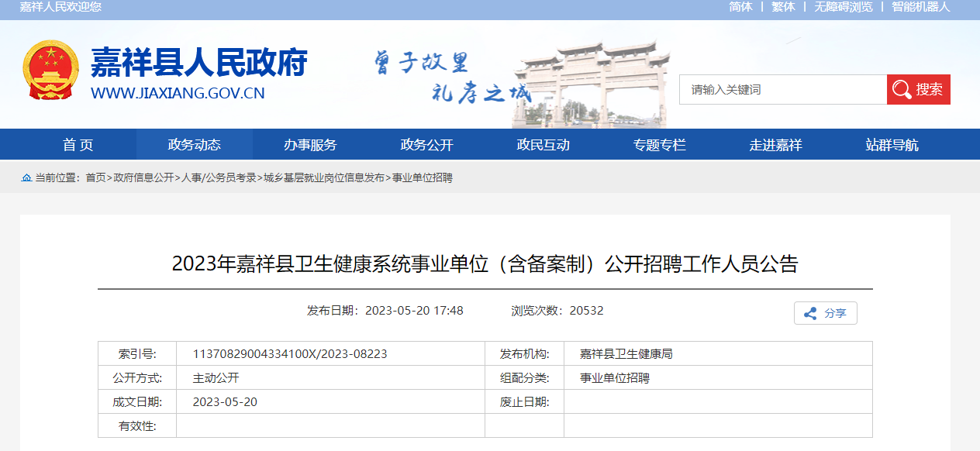
Task: Open the 智能机器人 assistant link
Action: point(921,7)
